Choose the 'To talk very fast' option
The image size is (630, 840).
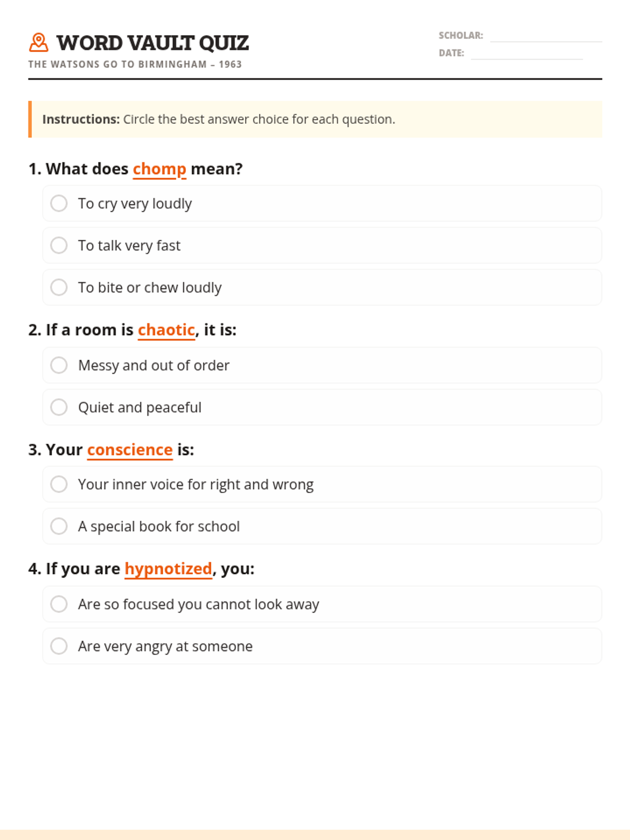[x=59, y=245]
